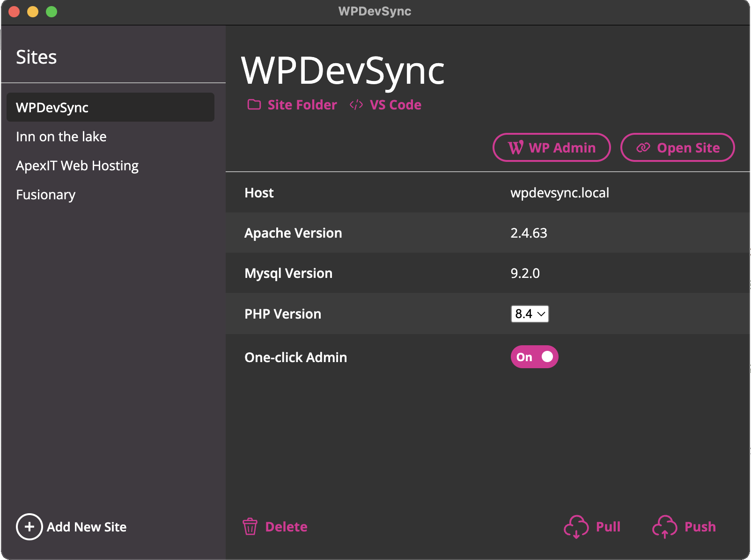Click the One-click Admin label

coord(296,357)
